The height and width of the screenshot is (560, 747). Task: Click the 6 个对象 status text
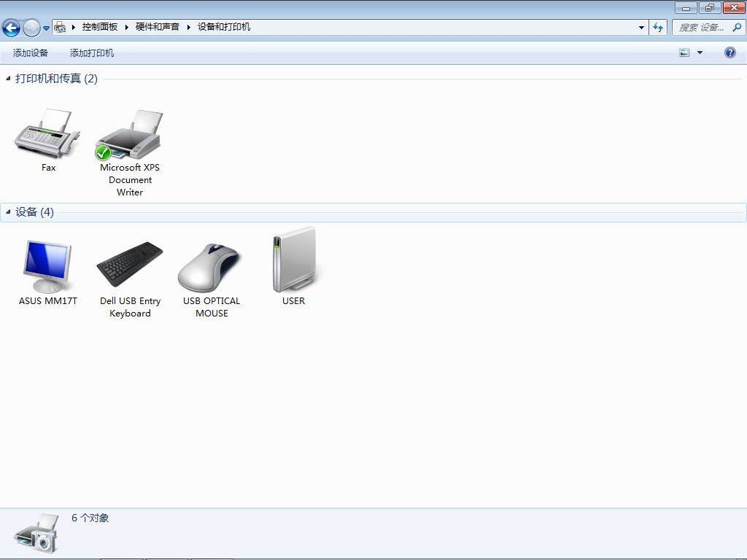click(x=90, y=518)
